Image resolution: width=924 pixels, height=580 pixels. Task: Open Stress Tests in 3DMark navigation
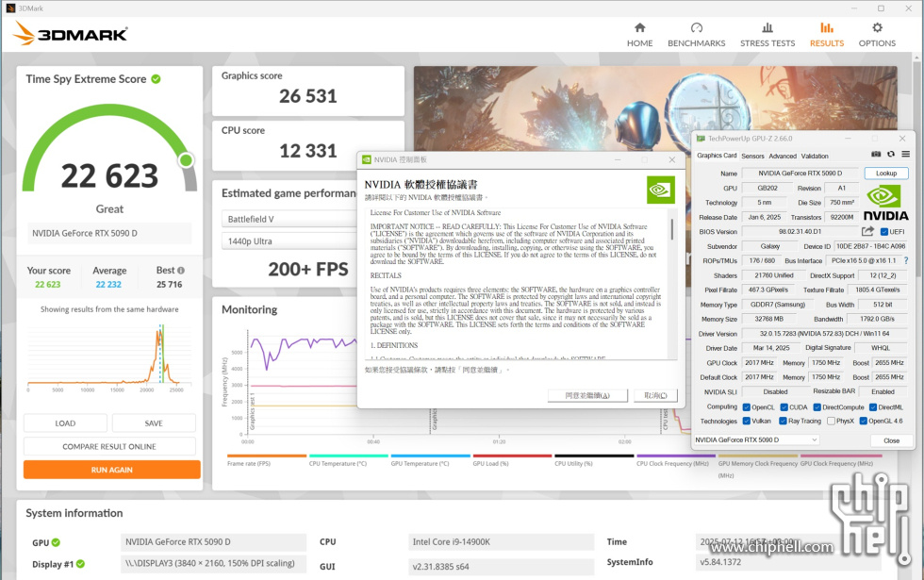click(767, 35)
